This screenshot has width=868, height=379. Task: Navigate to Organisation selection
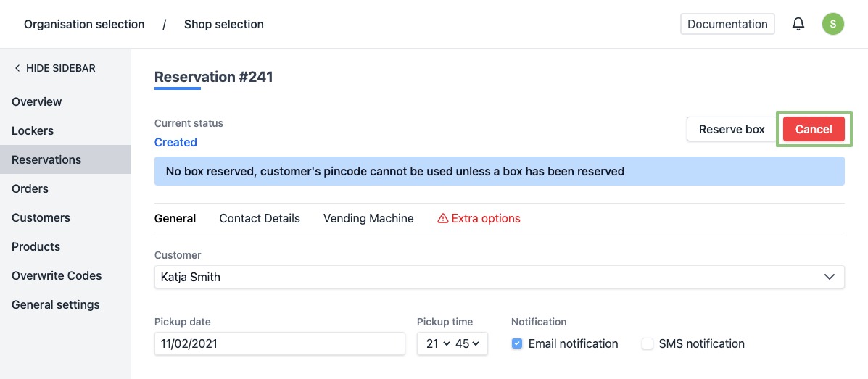click(x=84, y=24)
